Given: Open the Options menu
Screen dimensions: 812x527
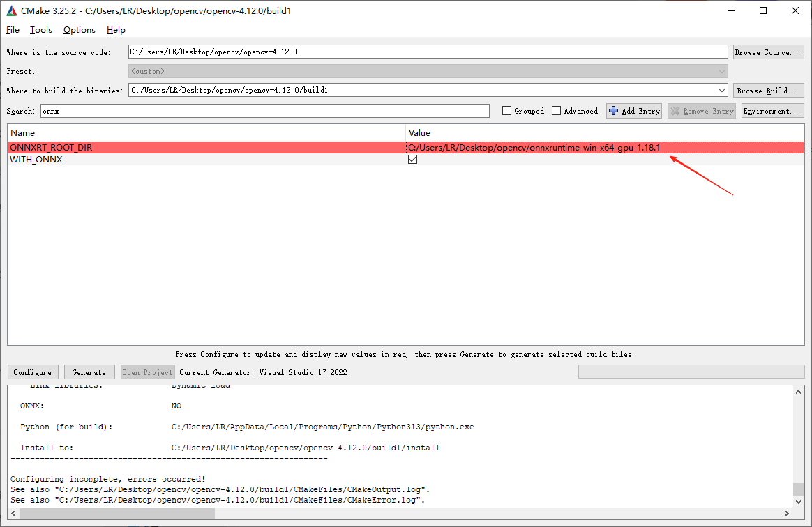Looking at the screenshot, I should (80, 30).
